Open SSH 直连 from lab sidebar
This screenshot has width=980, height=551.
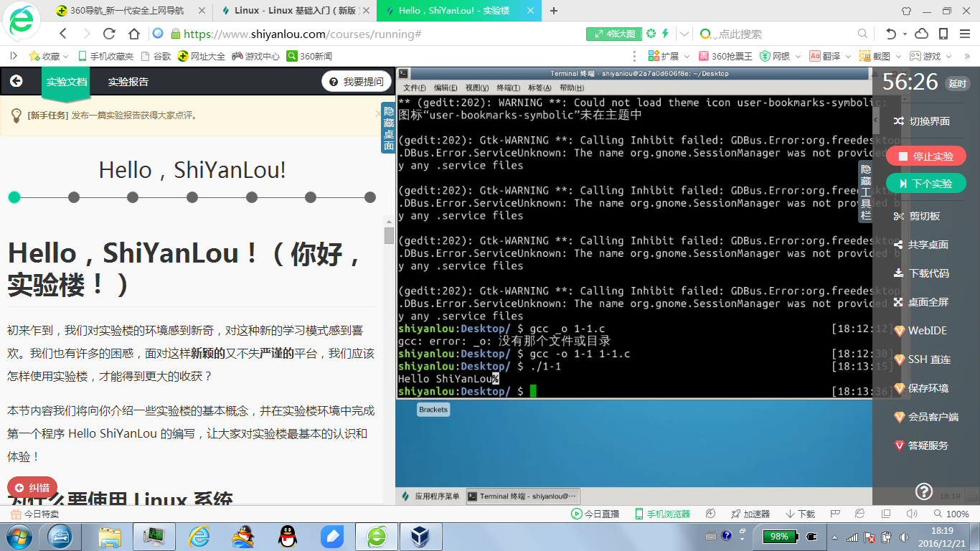click(923, 359)
